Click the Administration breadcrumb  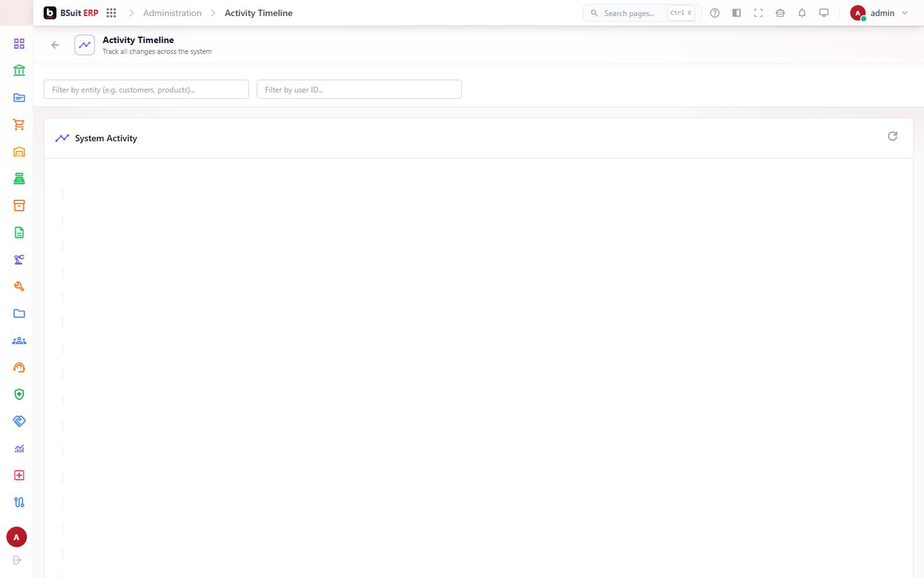pos(172,13)
